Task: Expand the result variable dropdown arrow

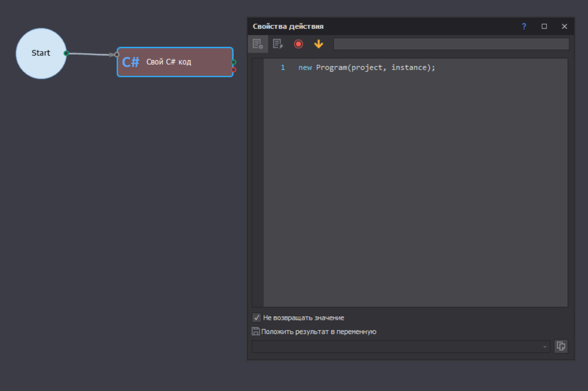Action: 545,347
